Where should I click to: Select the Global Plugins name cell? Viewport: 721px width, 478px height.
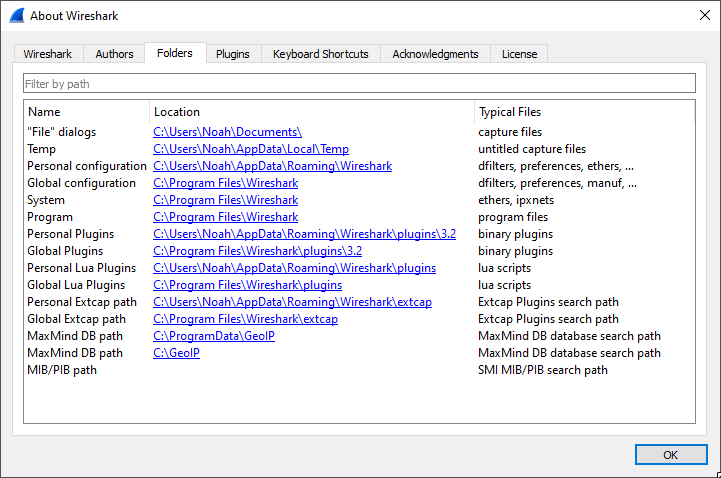coord(65,251)
